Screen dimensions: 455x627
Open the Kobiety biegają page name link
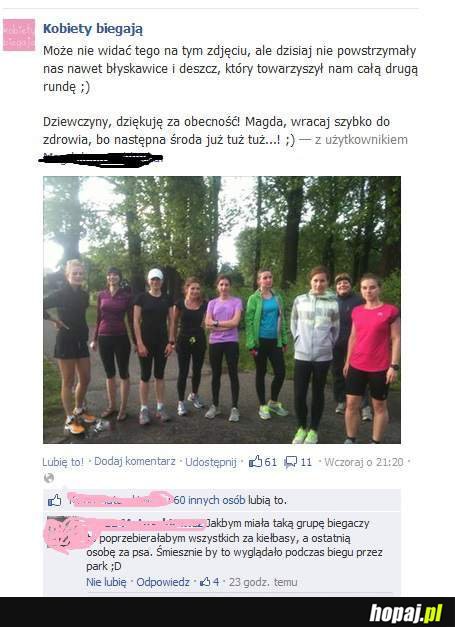coord(93,29)
